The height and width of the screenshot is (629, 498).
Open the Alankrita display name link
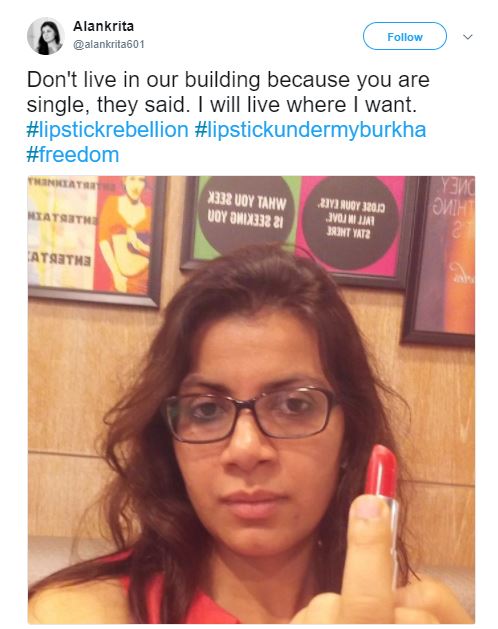[x=104, y=26]
